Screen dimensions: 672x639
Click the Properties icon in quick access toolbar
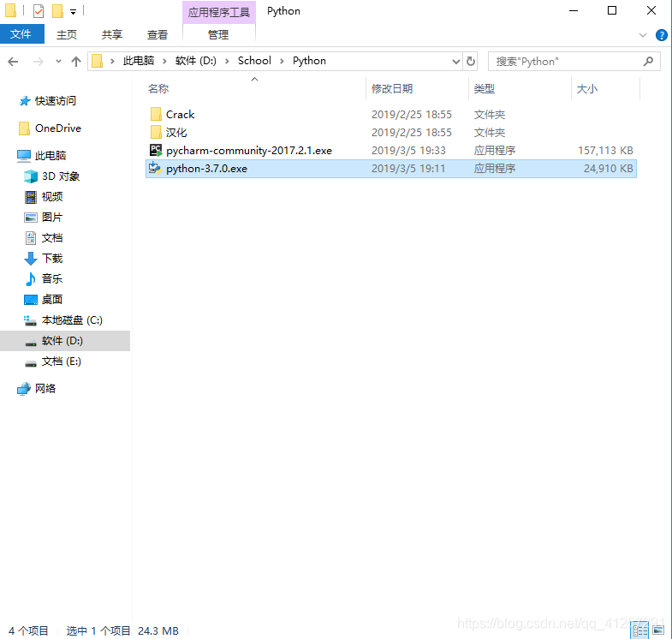pos(39,11)
